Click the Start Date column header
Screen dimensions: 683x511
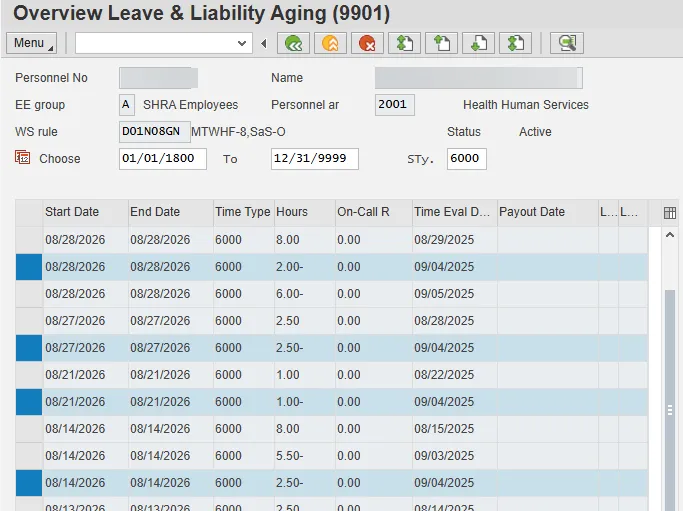[x=72, y=212]
